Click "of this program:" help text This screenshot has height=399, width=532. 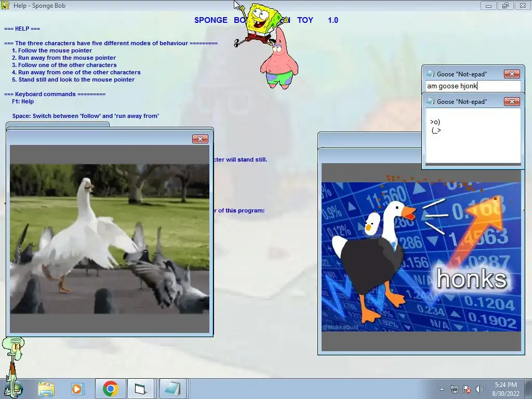[241, 210]
